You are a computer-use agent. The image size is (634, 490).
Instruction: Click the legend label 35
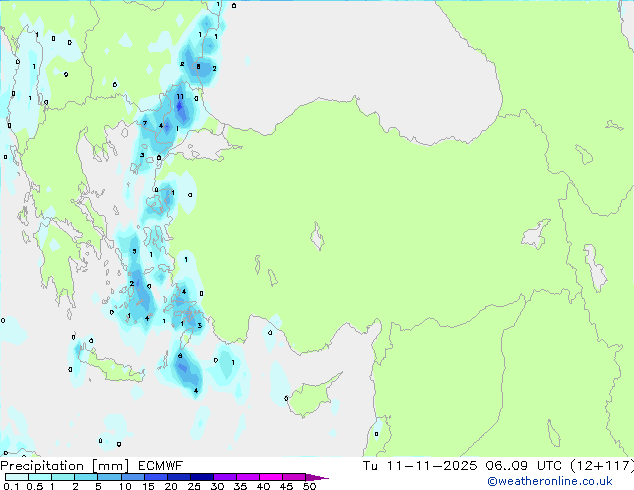tap(240, 486)
